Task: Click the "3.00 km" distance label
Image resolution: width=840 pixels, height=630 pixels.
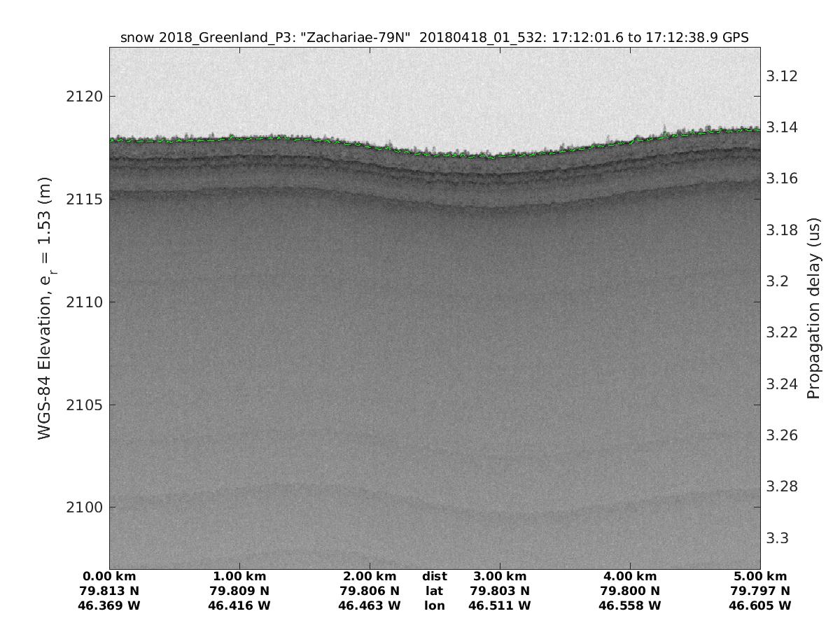Action: pyautogui.click(x=500, y=577)
